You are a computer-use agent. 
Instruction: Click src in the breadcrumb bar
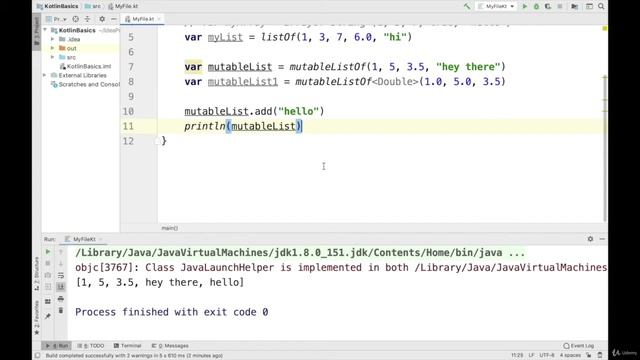93,6
